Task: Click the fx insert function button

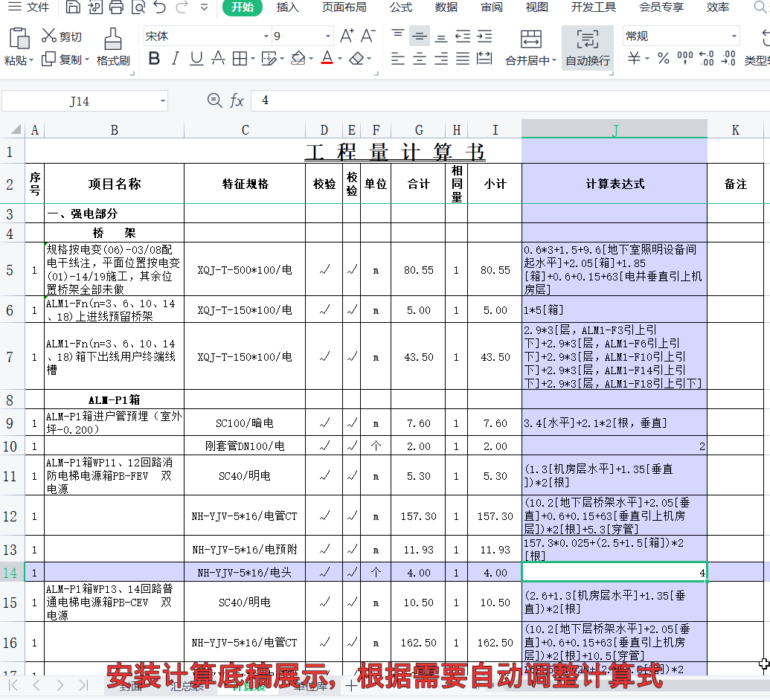Action: point(237,100)
